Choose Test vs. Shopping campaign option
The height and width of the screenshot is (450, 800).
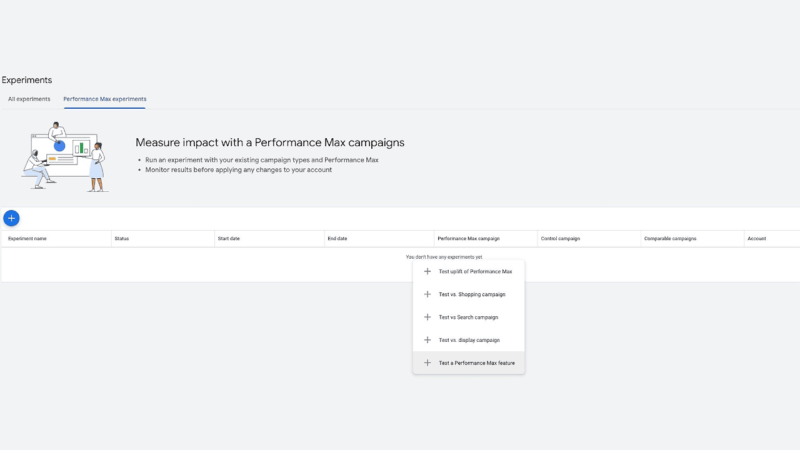point(468,294)
